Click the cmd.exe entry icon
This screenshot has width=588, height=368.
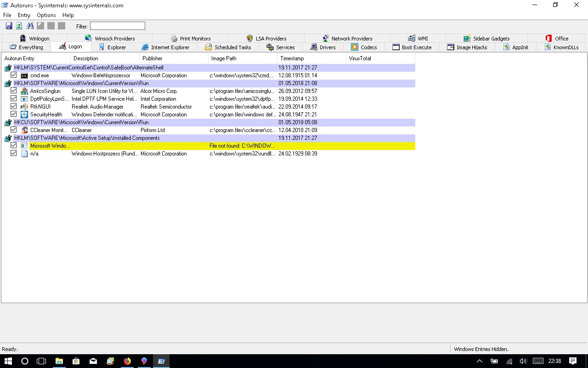(x=24, y=75)
